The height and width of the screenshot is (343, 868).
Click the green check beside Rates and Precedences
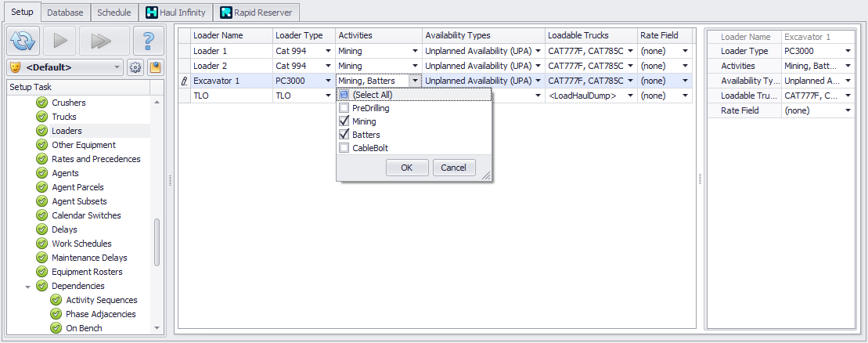(41, 159)
